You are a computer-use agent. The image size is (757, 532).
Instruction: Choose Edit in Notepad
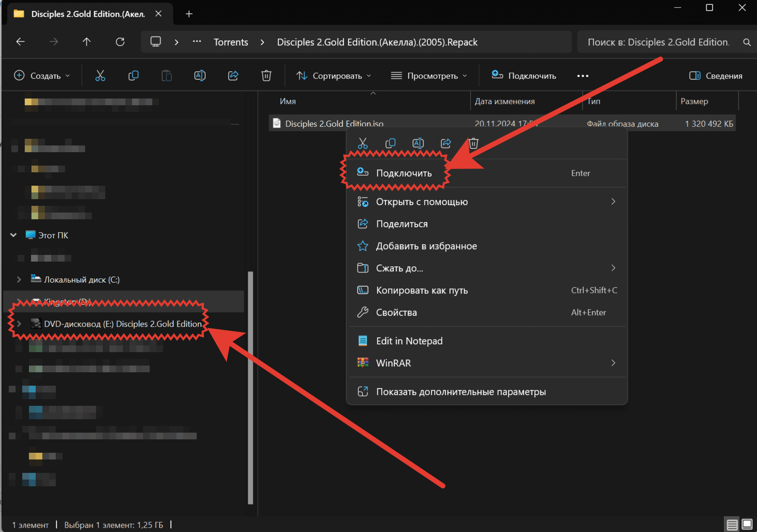486,341
